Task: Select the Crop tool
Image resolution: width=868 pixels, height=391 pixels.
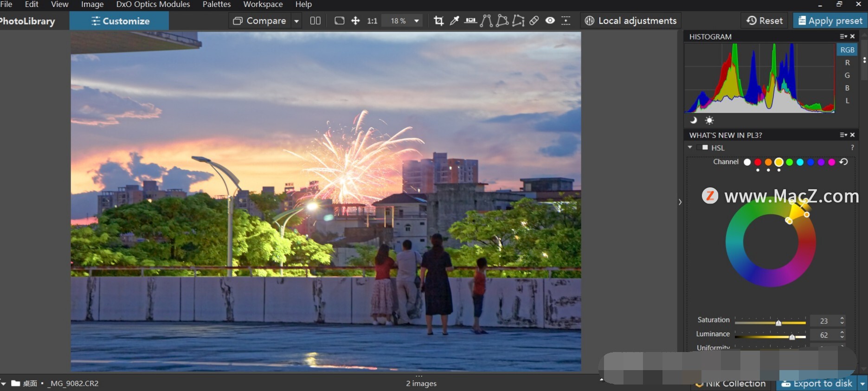Action: [438, 21]
